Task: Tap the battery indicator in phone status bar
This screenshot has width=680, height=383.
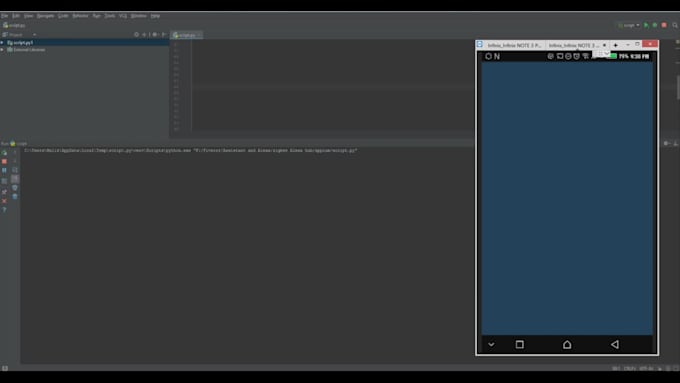Action: tap(613, 56)
